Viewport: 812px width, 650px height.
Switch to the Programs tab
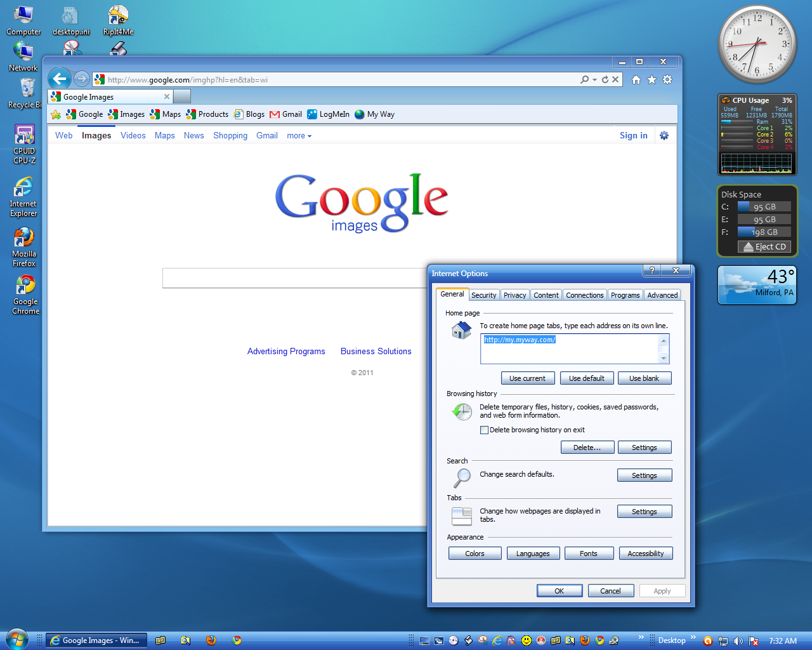pyautogui.click(x=625, y=295)
